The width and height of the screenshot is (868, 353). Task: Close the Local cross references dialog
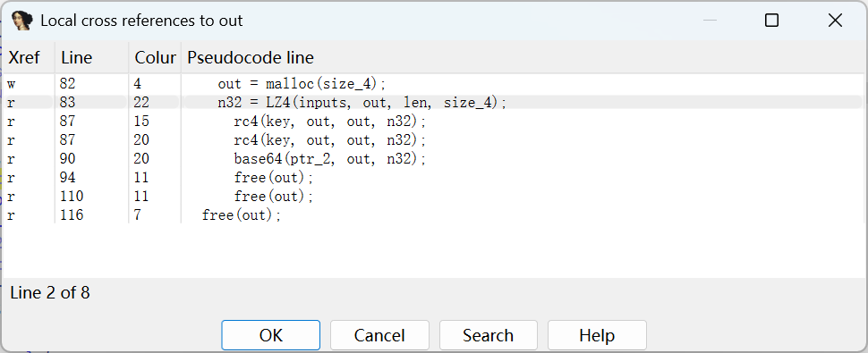click(x=835, y=21)
